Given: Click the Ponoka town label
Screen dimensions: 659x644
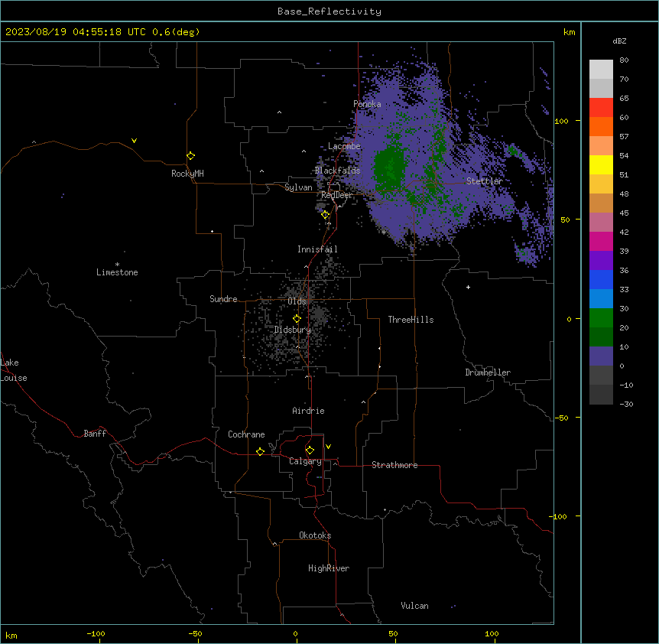Looking at the screenshot, I should (x=367, y=104).
